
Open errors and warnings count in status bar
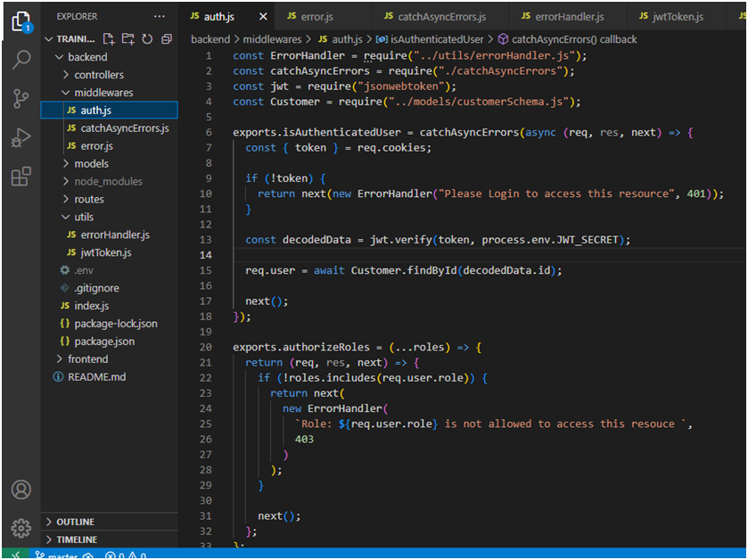tap(126, 556)
